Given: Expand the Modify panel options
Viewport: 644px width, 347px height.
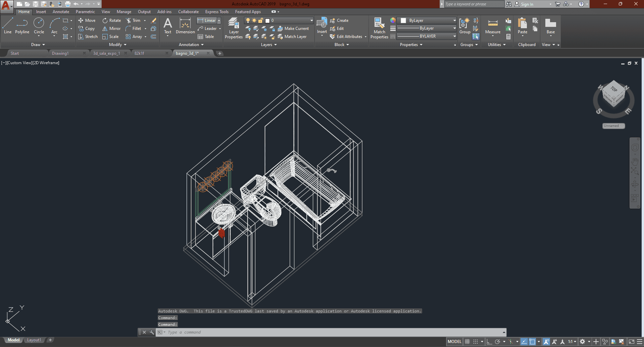Looking at the screenshot, I should (117, 45).
